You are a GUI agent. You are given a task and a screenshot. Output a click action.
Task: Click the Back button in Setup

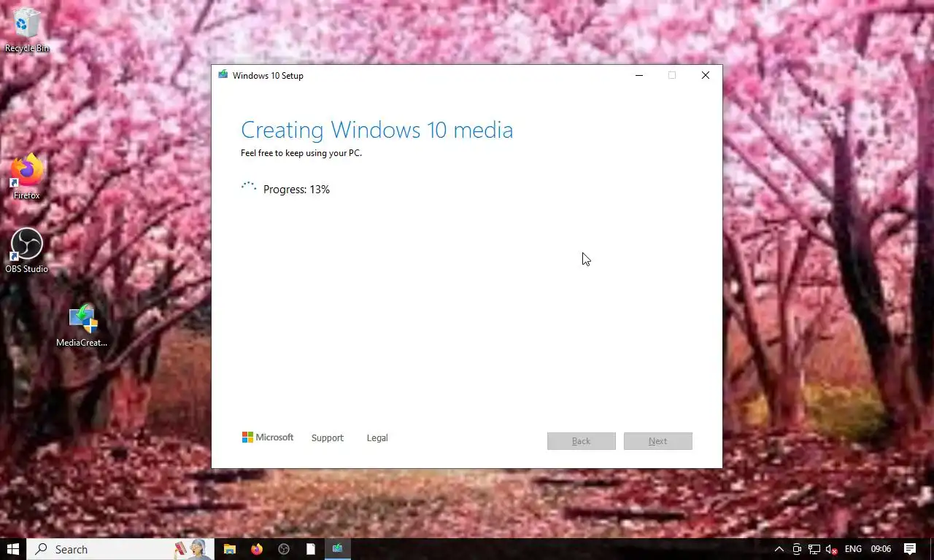pyautogui.click(x=582, y=441)
